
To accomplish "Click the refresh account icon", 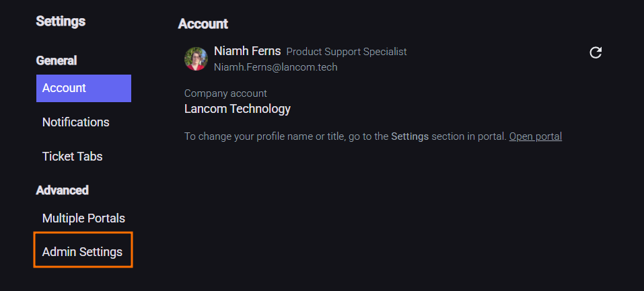I will pyautogui.click(x=596, y=52).
